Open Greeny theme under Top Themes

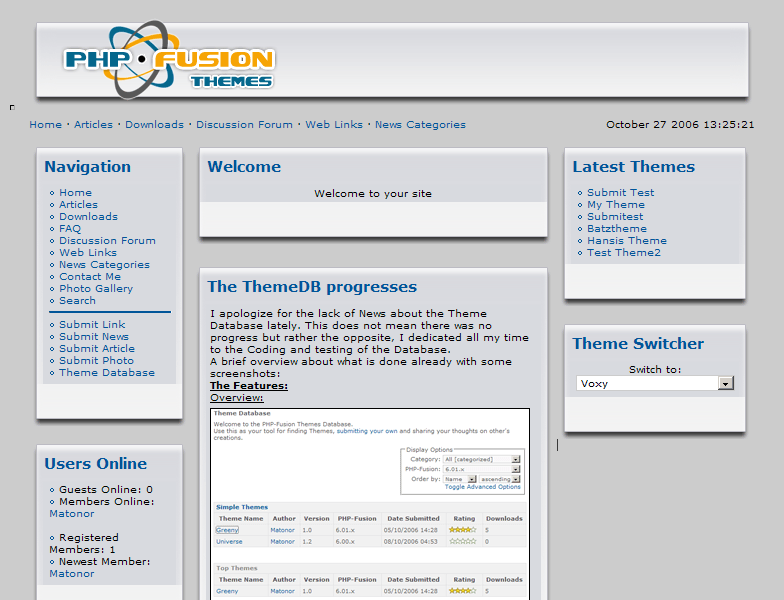click(227, 591)
